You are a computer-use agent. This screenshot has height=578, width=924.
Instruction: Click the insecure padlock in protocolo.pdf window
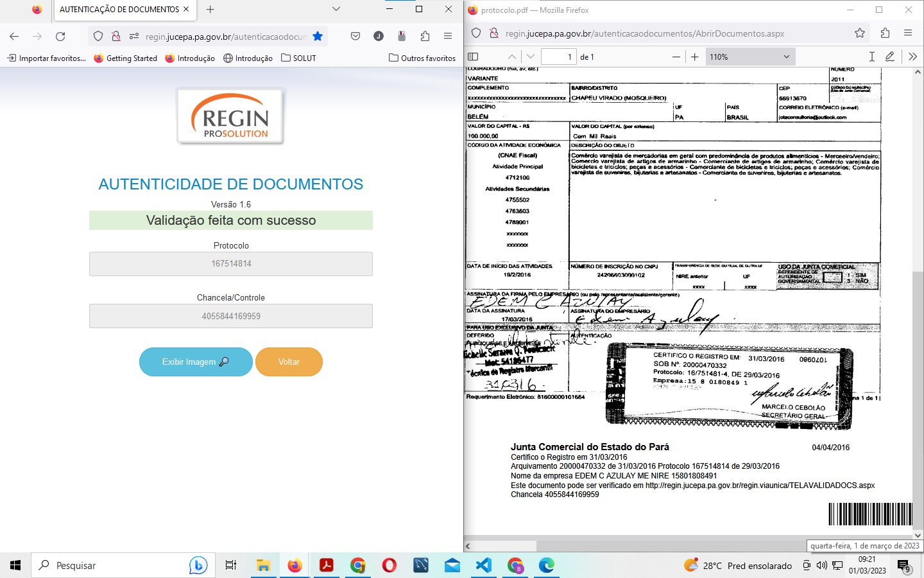pyautogui.click(x=494, y=33)
